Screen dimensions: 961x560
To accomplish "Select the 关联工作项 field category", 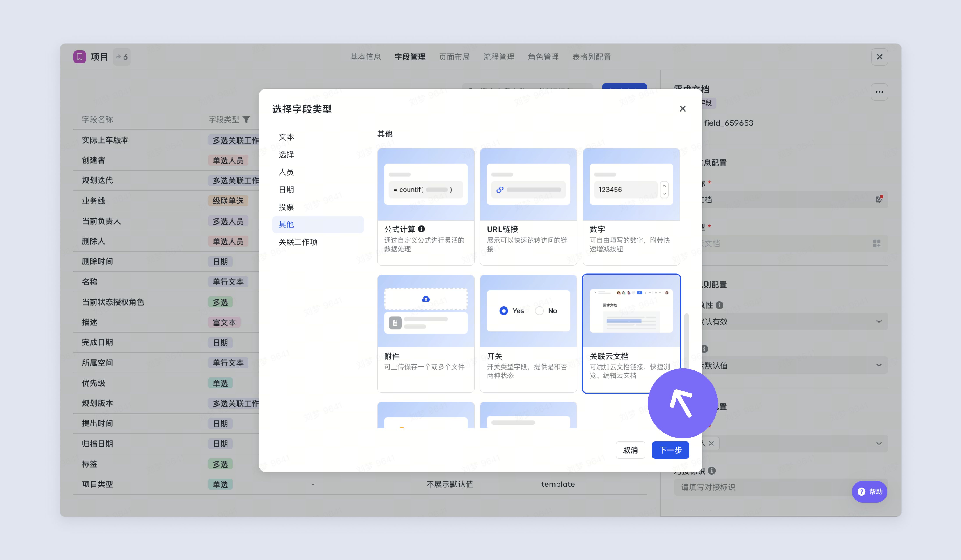I will click(318, 242).
